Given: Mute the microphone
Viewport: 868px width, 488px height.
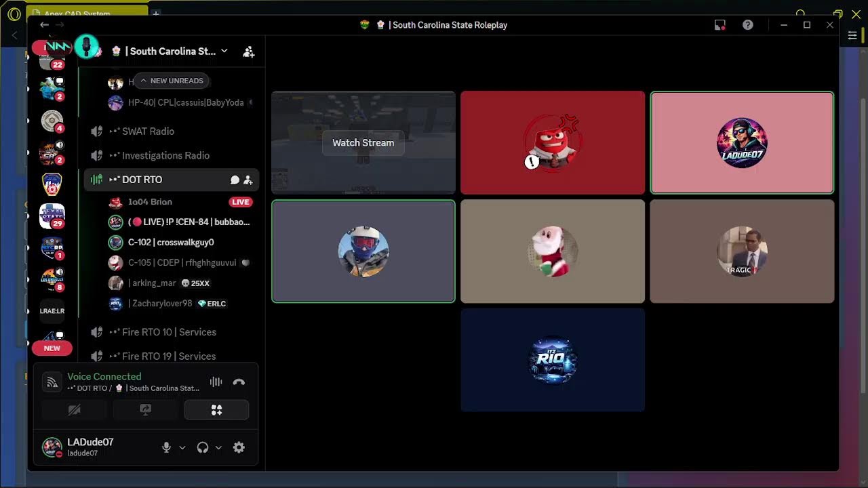Looking at the screenshot, I should [x=166, y=447].
